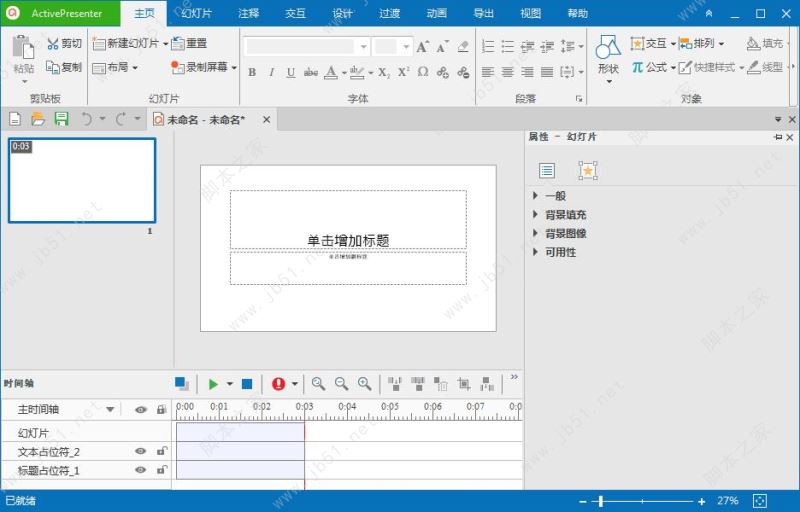The image size is (800, 512).
Task: Stop playback with blue square button
Action: coord(247,383)
